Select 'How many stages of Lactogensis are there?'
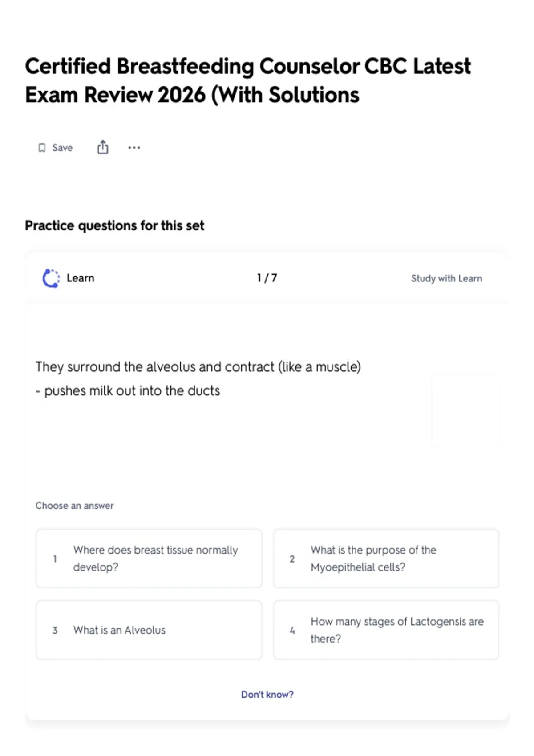Screen dimensions: 534x756 click(386, 630)
